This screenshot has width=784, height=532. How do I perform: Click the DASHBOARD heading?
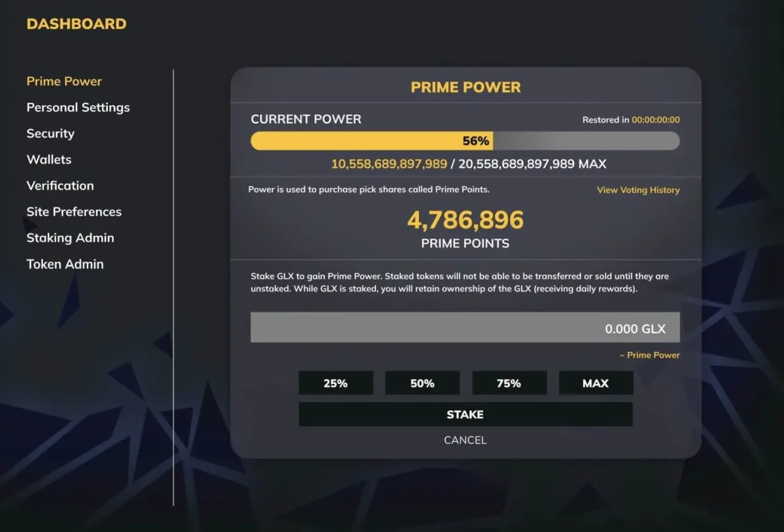(x=77, y=24)
